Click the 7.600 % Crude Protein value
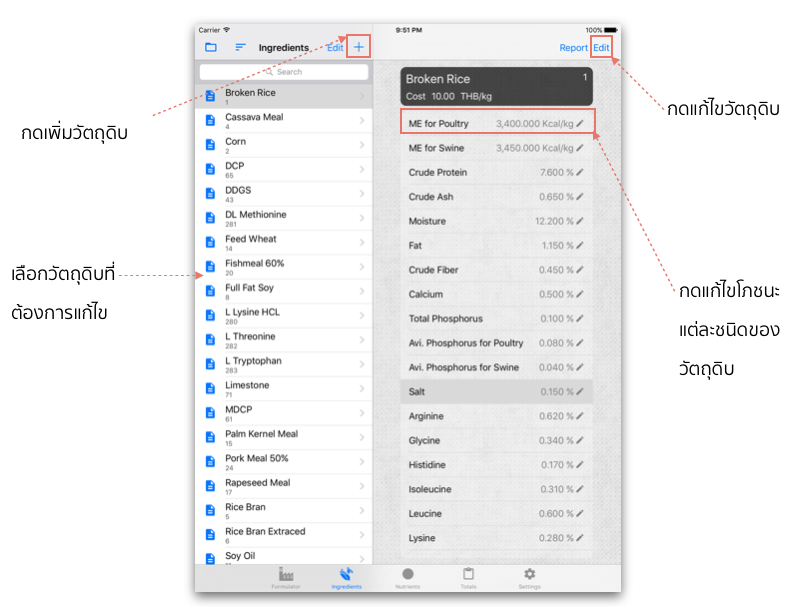794x612 pixels. coord(557,172)
